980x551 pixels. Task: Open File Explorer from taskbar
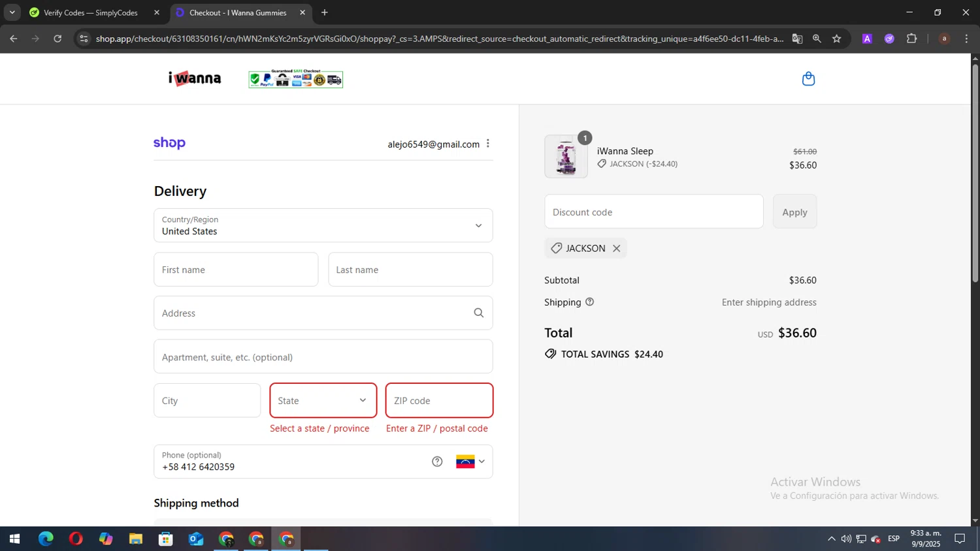136,539
